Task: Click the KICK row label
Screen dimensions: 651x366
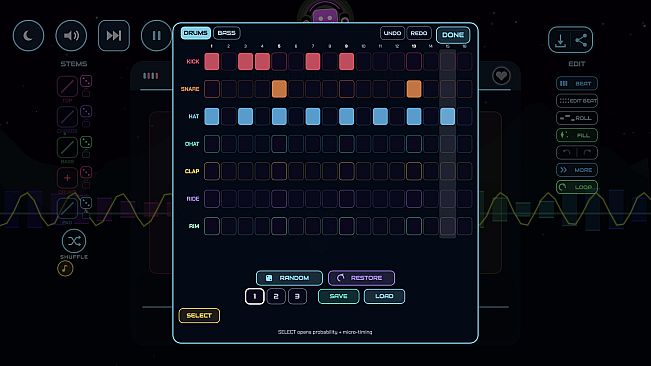Action: point(193,61)
